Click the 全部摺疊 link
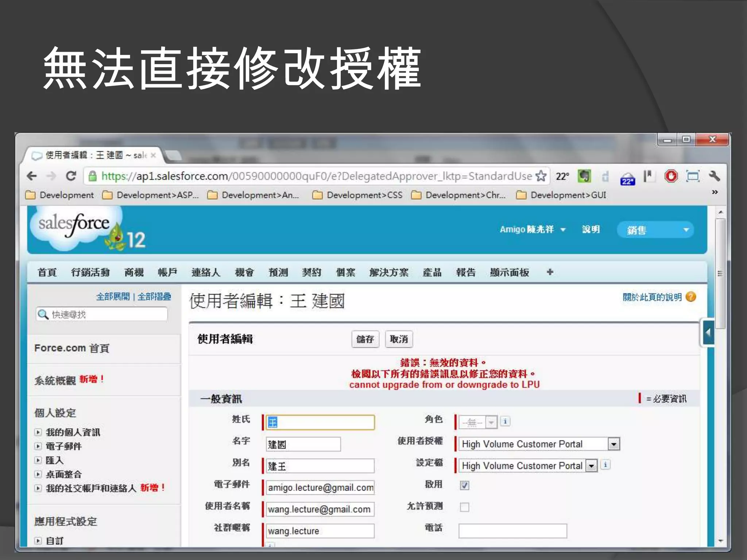The width and height of the screenshot is (747, 560). pos(154,296)
